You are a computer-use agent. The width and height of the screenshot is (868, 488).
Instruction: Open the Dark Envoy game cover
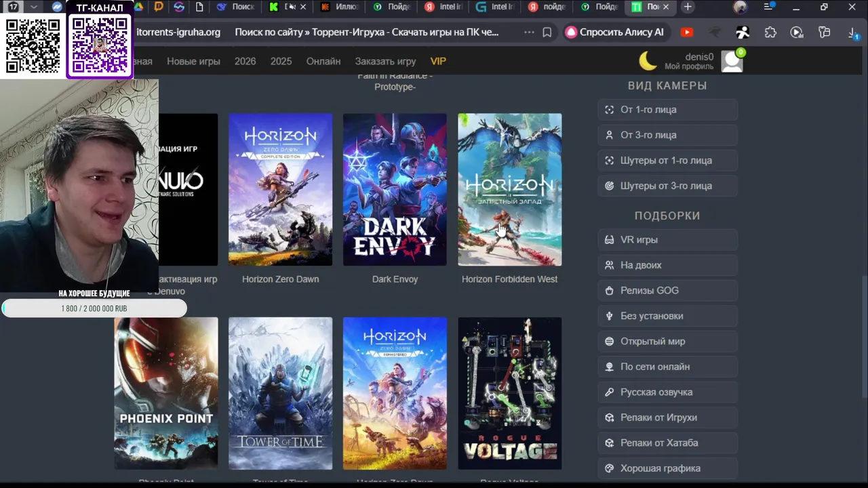pyautogui.click(x=395, y=190)
